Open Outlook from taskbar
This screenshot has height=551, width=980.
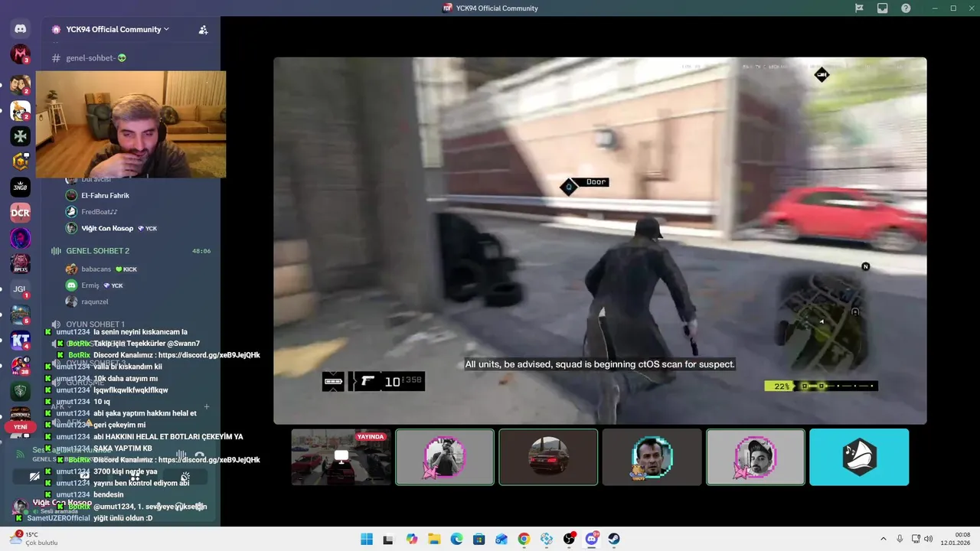click(501, 539)
